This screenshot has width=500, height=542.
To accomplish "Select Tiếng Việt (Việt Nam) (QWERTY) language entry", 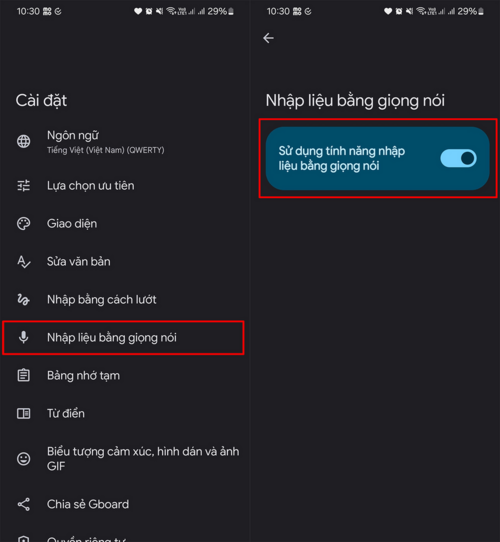I will pos(105,150).
